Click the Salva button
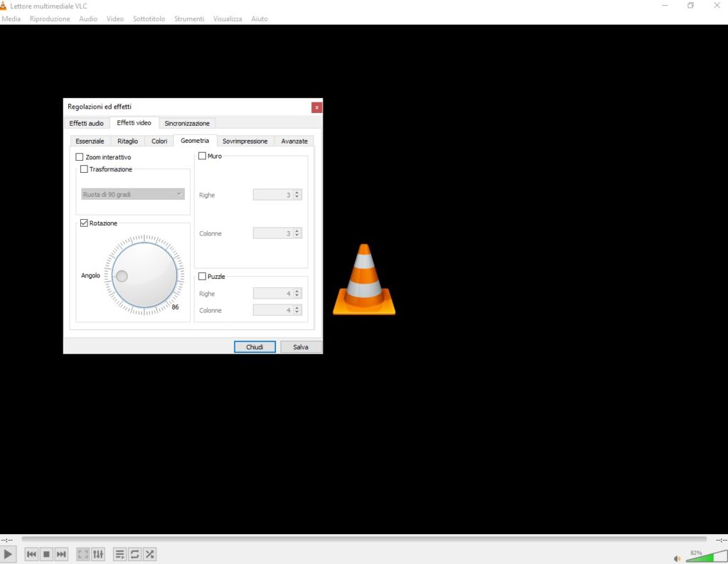 pyautogui.click(x=301, y=347)
